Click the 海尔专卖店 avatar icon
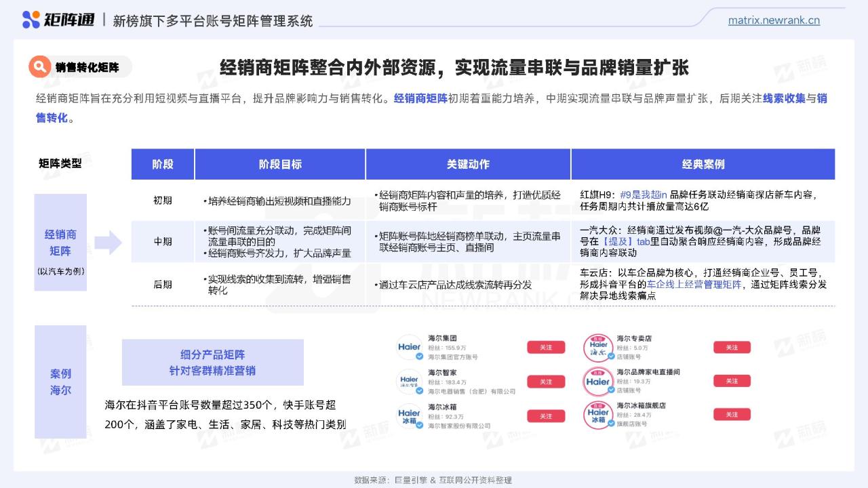Screen dimensions: 868x488 [598, 347]
